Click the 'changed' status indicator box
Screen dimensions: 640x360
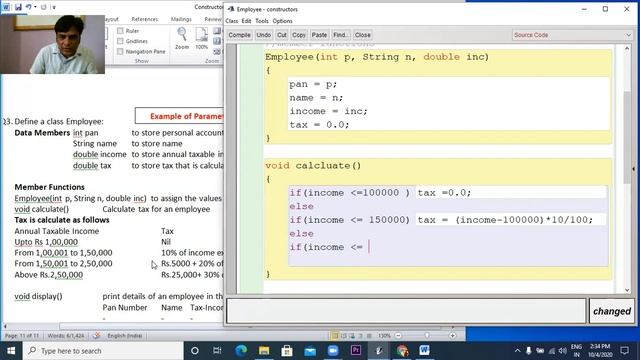click(x=611, y=311)
